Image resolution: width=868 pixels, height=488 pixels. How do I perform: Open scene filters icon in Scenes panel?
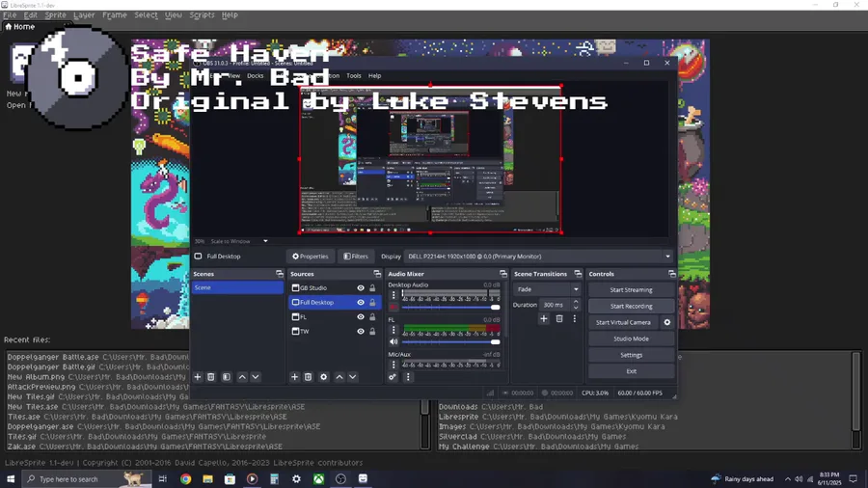coord(227,377)
